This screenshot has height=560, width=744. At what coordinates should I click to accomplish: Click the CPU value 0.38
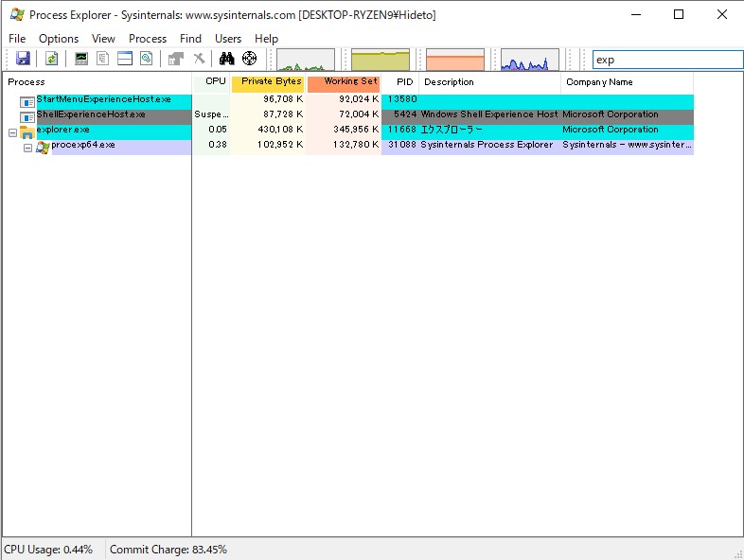[218, 145]
